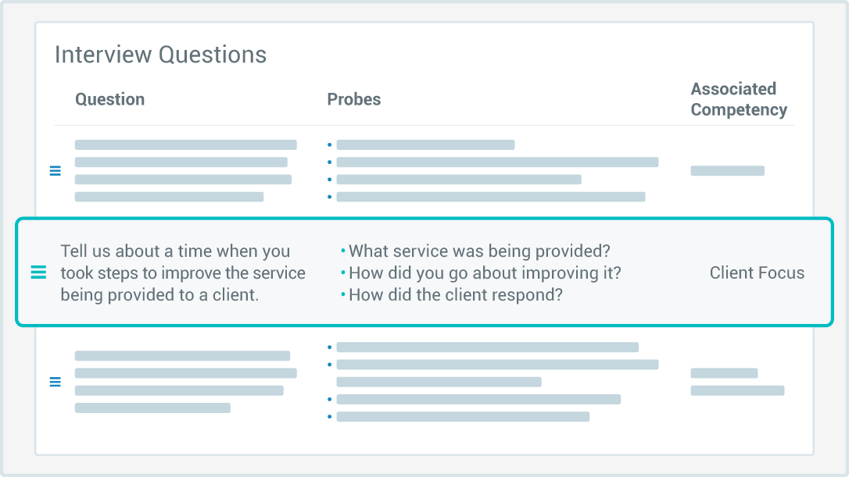Click drag handle beside "Tell us about a time"
Image resolution: width=849 pixels, height=477 pixels.
[x=38, y=272]
